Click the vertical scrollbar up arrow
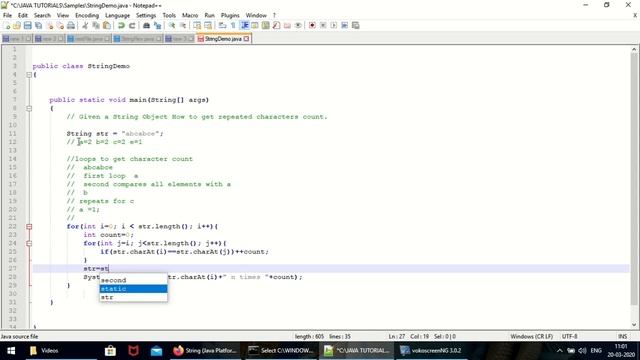Image resolution: width=640 pixels, height=360 pixels. tap(634, 49)
